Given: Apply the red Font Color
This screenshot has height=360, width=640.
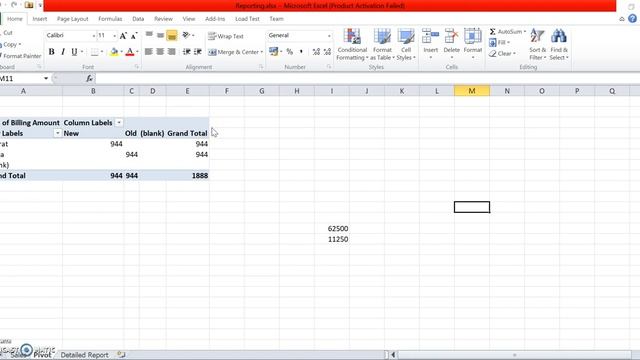Looking at the screenshot, I should 130,52.
